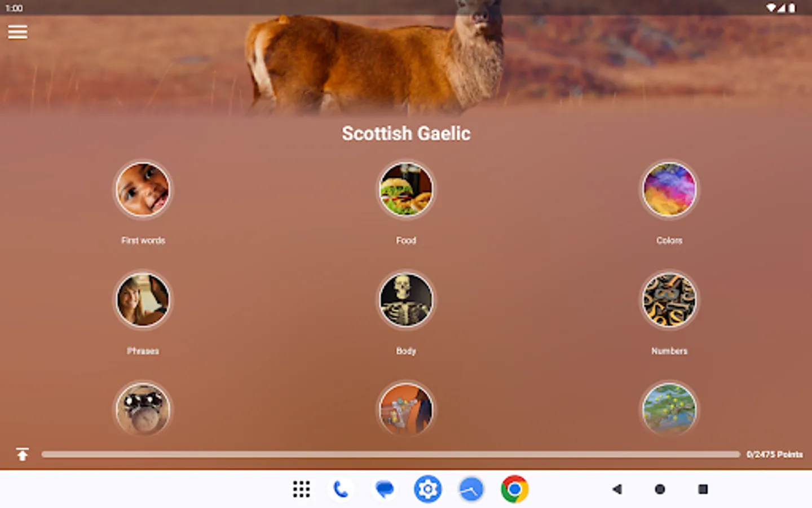Click the scroll-to-top arrow icon
This screenshot has width=812, height=508.
click(x=21, y=453)
